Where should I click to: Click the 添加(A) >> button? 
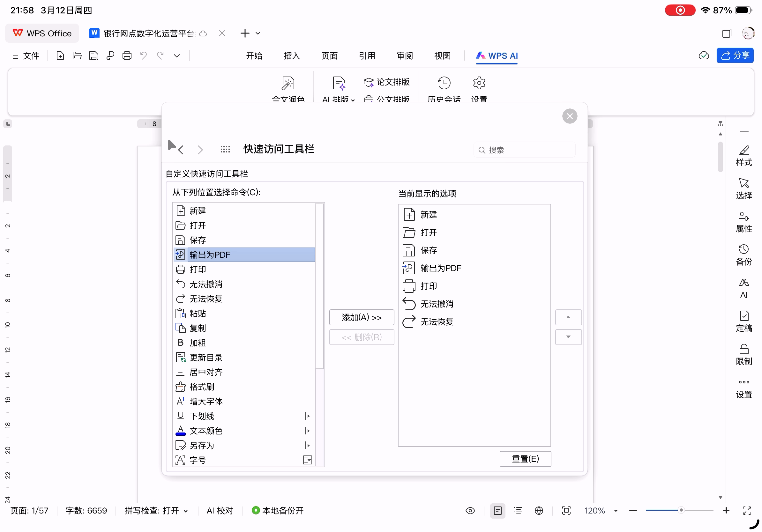coord(362,317)
